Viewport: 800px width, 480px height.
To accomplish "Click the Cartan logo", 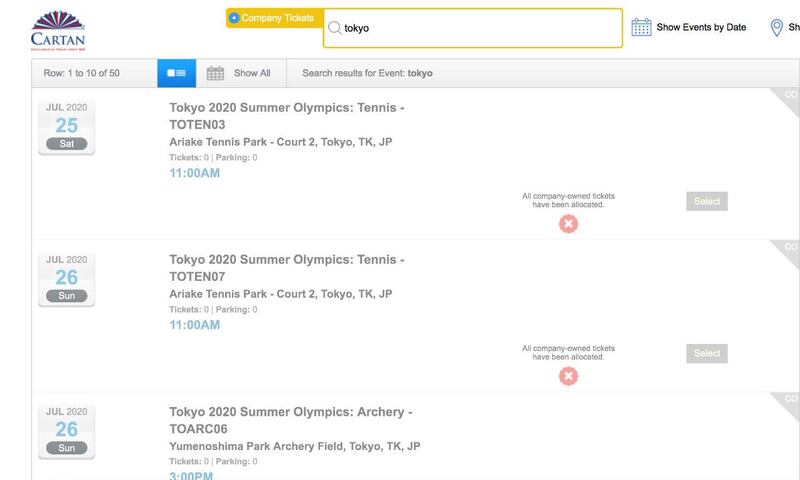I will click(x=58, y=30).
